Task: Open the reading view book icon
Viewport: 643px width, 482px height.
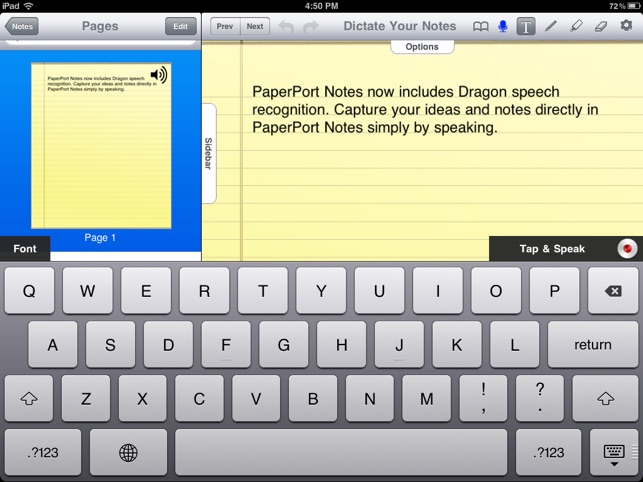Action: 480,27
